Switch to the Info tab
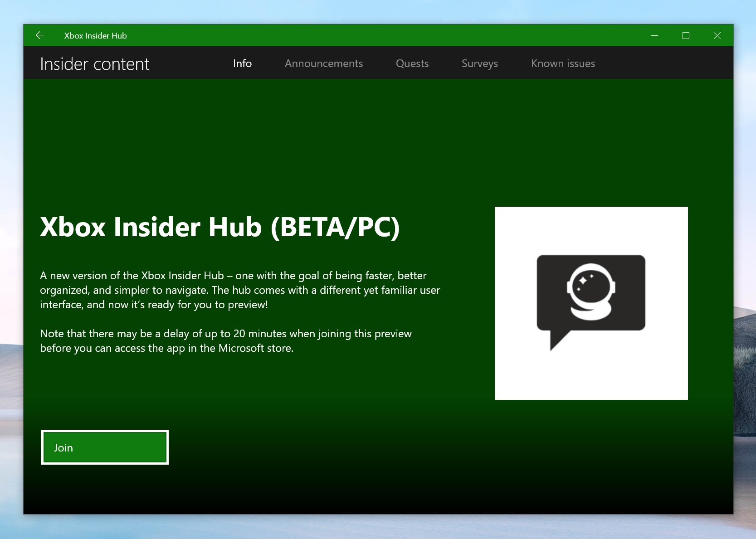The width and height of the screenshot is (756, 539). click(x=242, y=63)
